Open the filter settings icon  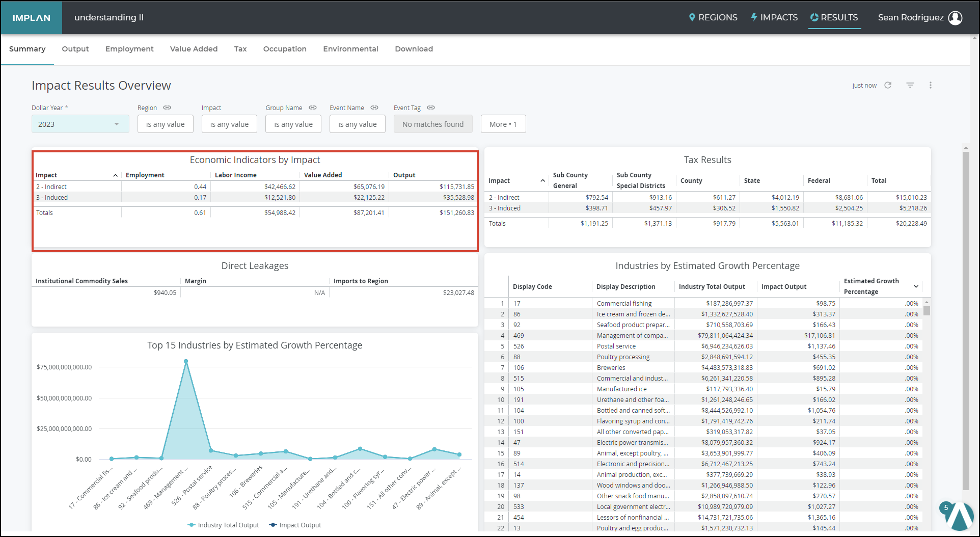pos(910,85)
